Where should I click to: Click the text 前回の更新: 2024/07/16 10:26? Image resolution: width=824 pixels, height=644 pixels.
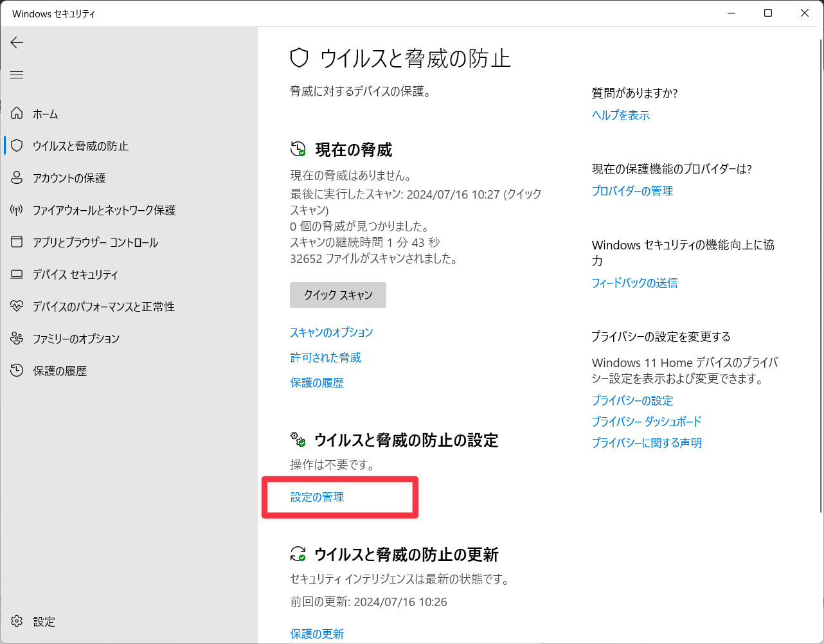click(x=368, y=602)
